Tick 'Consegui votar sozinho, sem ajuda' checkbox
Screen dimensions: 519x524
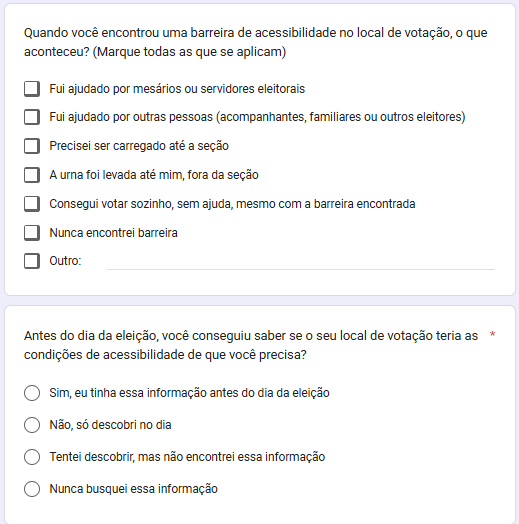[32, 204]
